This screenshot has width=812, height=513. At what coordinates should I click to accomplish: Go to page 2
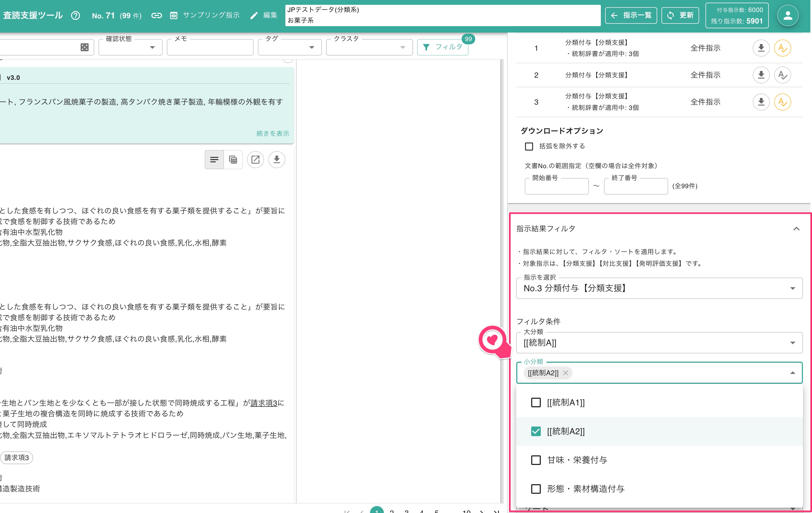point(392,511)
